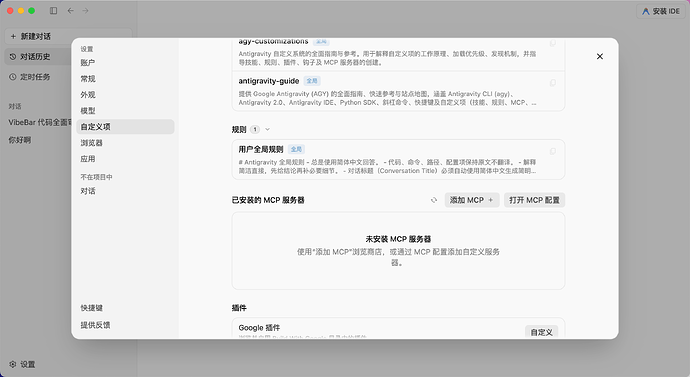Image resolution: width=690 pixels, height=377 pixels.
Task: Start a new chat with 新建对话
Action: (x=68, y=36)
